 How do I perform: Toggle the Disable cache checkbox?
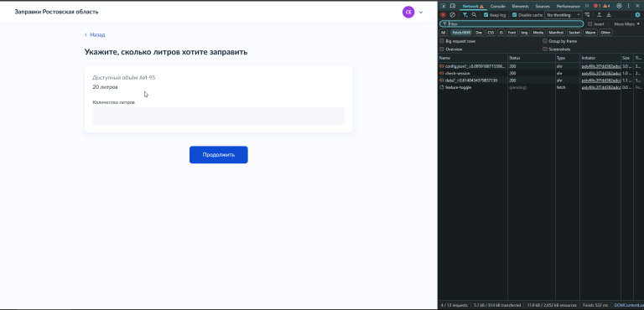(x=515, y=15)
